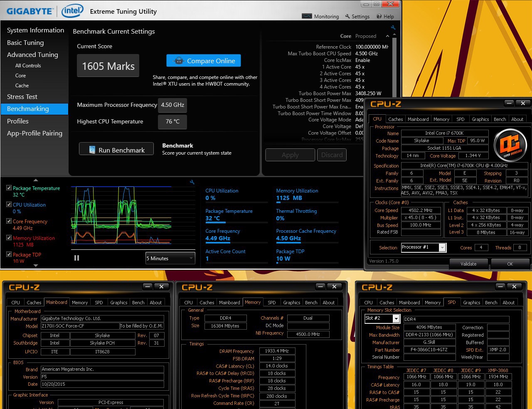Toggle Package Temperature checkbox
The image size is (532, 409).
tap(9, 188)
